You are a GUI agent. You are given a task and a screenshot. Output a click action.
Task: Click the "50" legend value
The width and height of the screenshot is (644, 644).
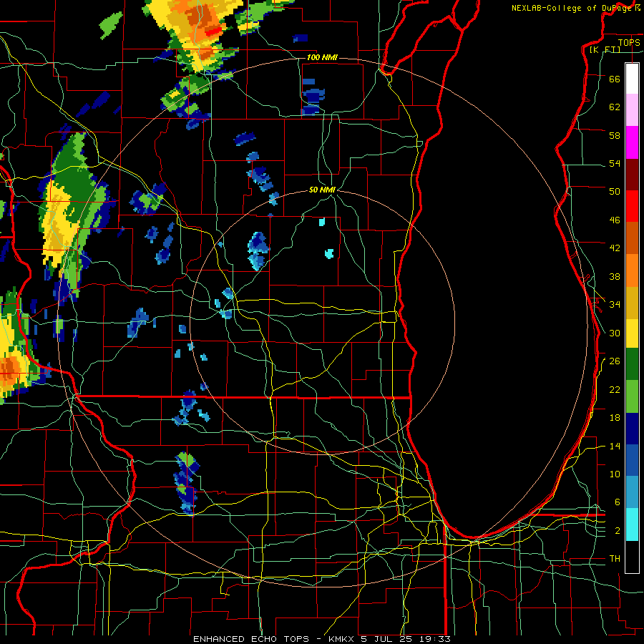click(615, 192)
